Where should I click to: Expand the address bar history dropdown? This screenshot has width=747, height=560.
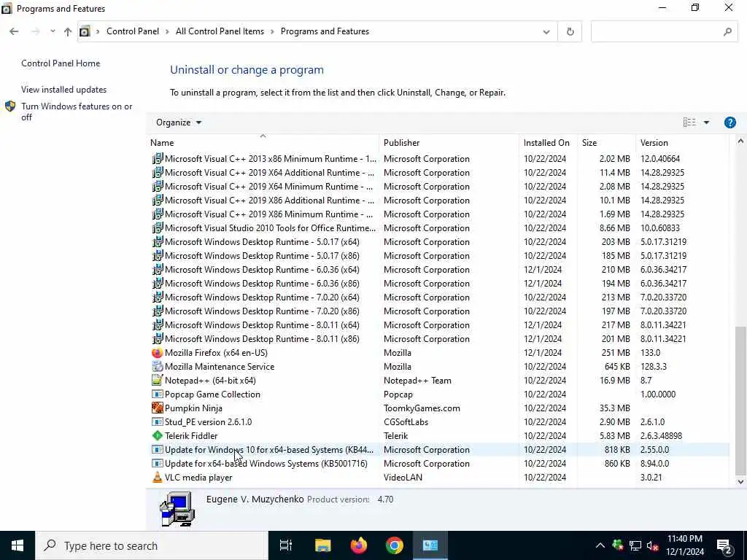pyautogui.click(x=546, y=32)
